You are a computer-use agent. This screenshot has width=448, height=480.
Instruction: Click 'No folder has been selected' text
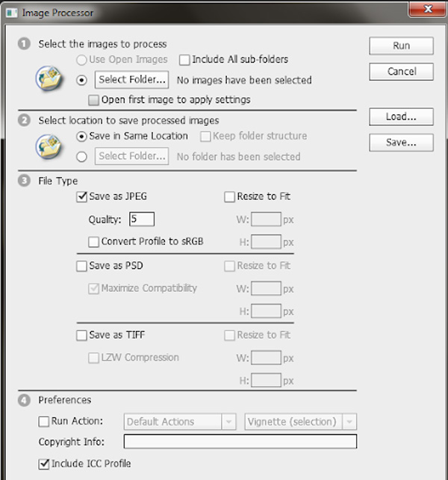tap(238, 157)
